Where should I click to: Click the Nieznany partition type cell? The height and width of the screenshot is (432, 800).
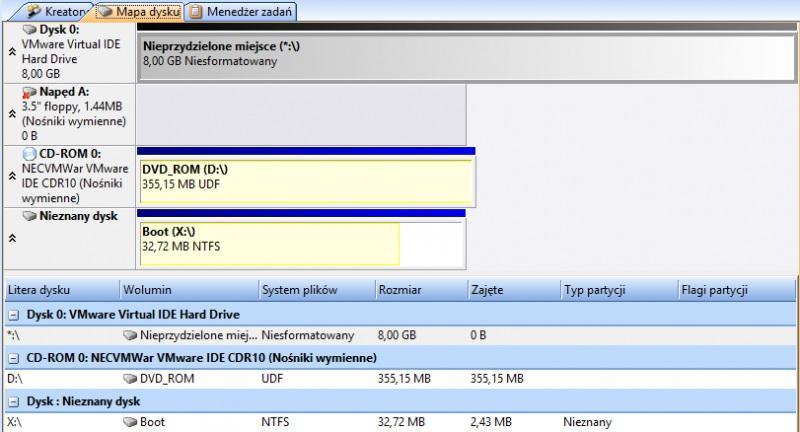587,422
